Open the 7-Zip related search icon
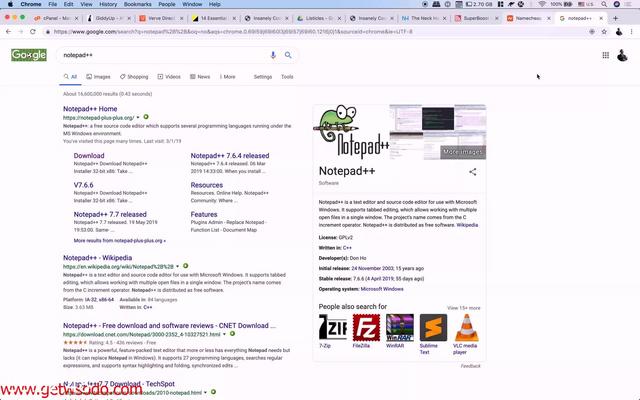The height and width of the screenshot is (400, 640). pos(333,327)
